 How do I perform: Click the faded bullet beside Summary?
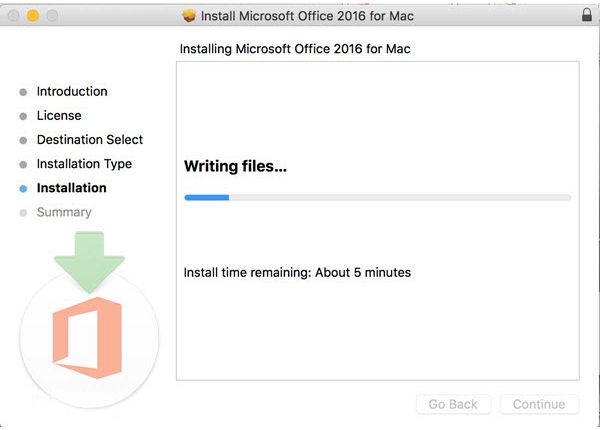(x=23, y=213)
